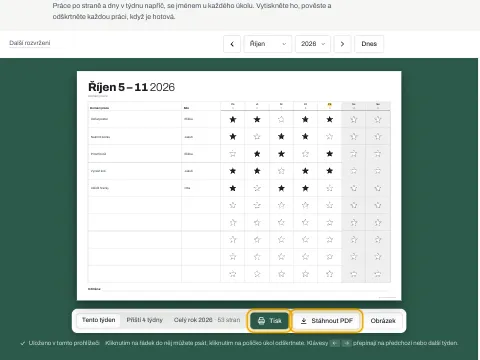Image resolution: width=480 pixels, height=360 pixels.
Task: Click the left arrow key hint icon
Action: (335, 343)
